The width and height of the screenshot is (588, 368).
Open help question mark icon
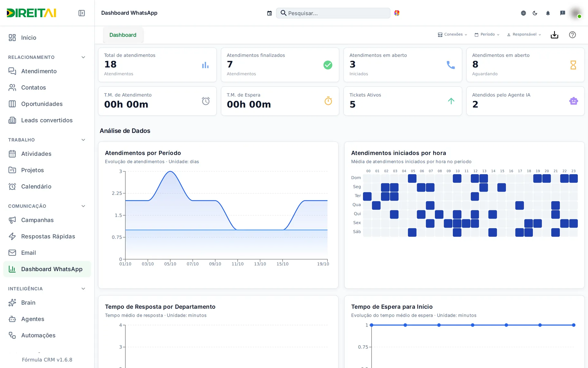coord(572,35)
